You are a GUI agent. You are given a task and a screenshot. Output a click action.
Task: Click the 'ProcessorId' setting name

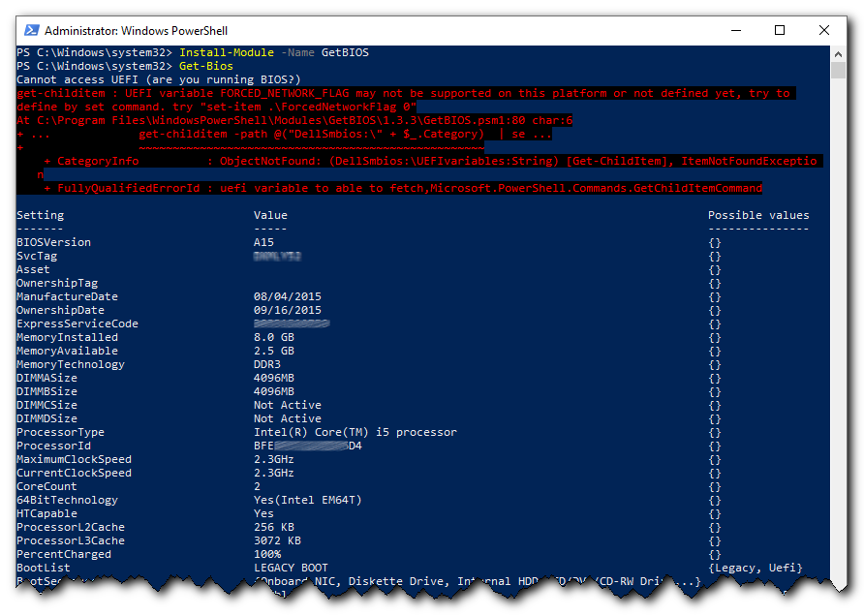[x=53, y=446]
